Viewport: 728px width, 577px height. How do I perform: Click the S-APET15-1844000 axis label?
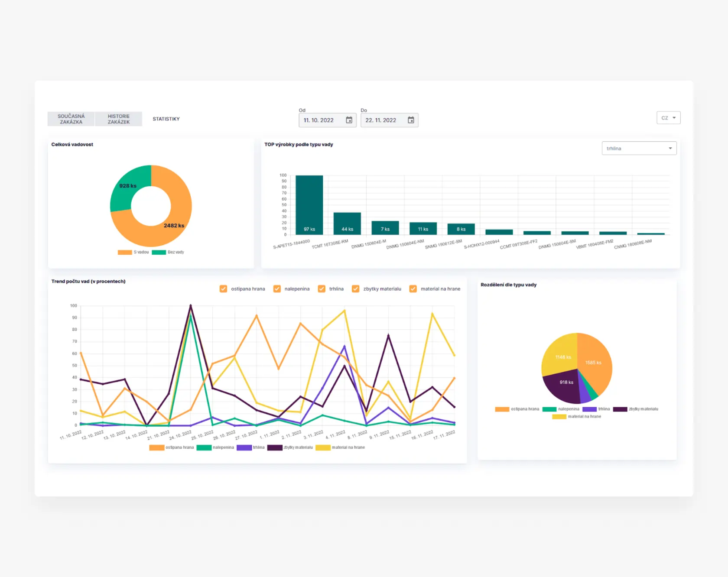[292, 244]
